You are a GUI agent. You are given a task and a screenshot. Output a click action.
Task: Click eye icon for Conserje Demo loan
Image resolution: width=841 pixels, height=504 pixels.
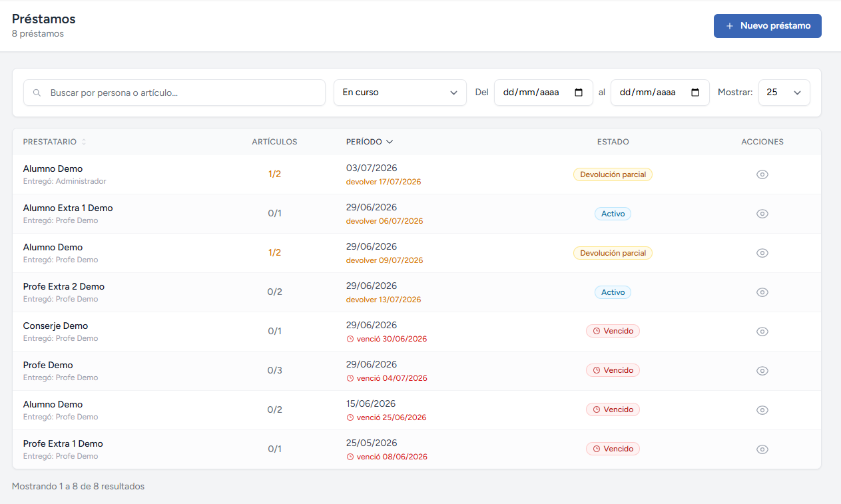pos(762,332)
